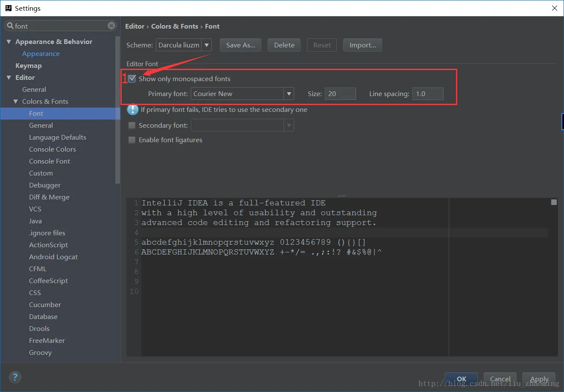
Task: Click the Colors & Fonts tree label
Action: [45, 101]
